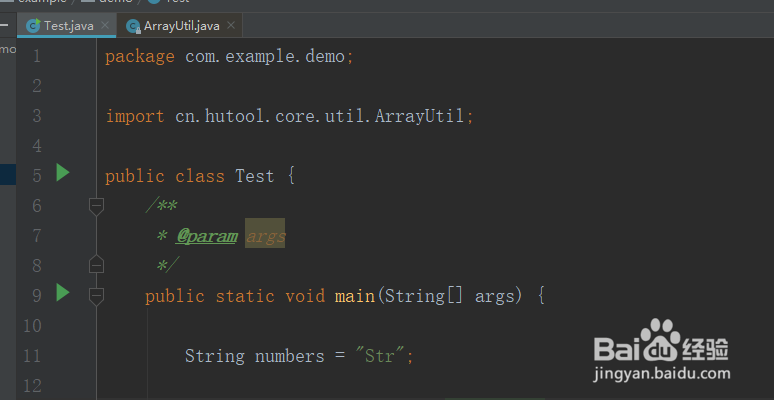Run the main method from the gutter
The height and width of the screenshot is (400, 774).
[x=63, y=293]
